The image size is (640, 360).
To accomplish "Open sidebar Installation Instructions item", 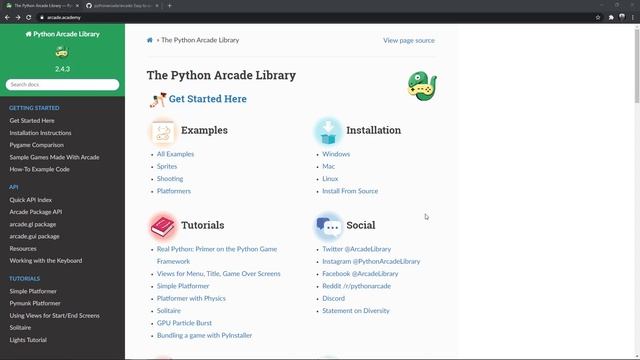I will coord(40,133).
